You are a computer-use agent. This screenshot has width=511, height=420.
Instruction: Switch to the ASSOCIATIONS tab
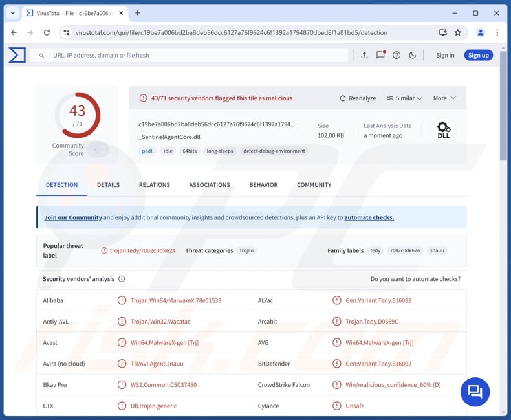coord(210,185)
